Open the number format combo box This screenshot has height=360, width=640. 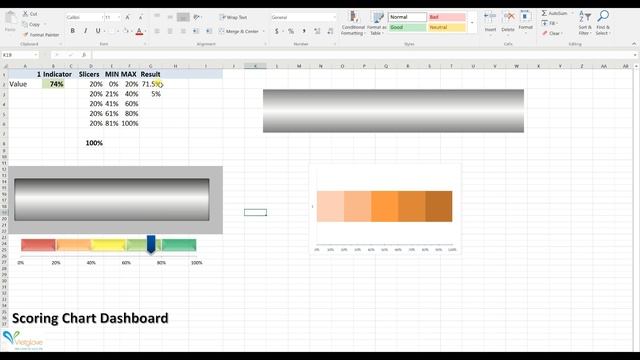pos(304,18)
